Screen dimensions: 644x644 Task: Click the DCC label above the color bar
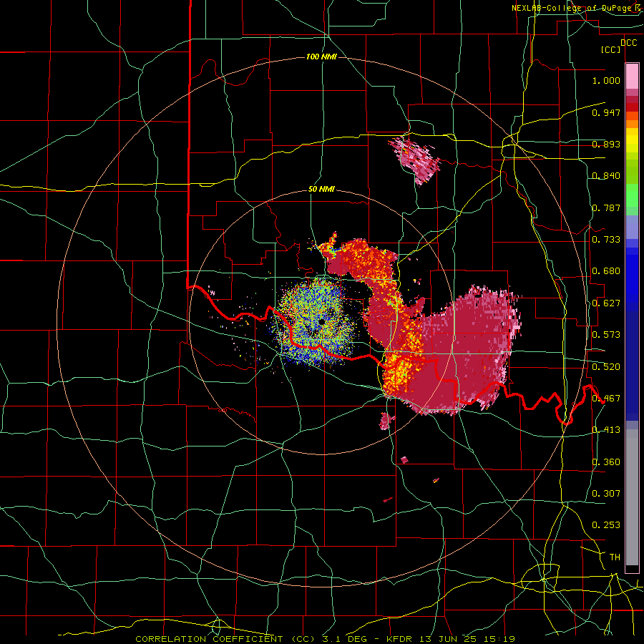tap(629, 43)
